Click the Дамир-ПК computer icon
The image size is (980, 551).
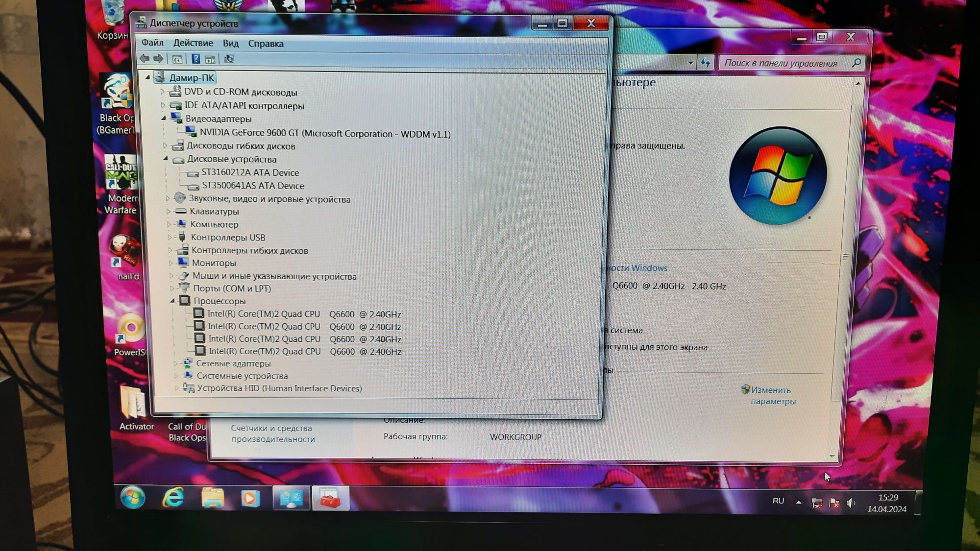(x=160, y=77)
